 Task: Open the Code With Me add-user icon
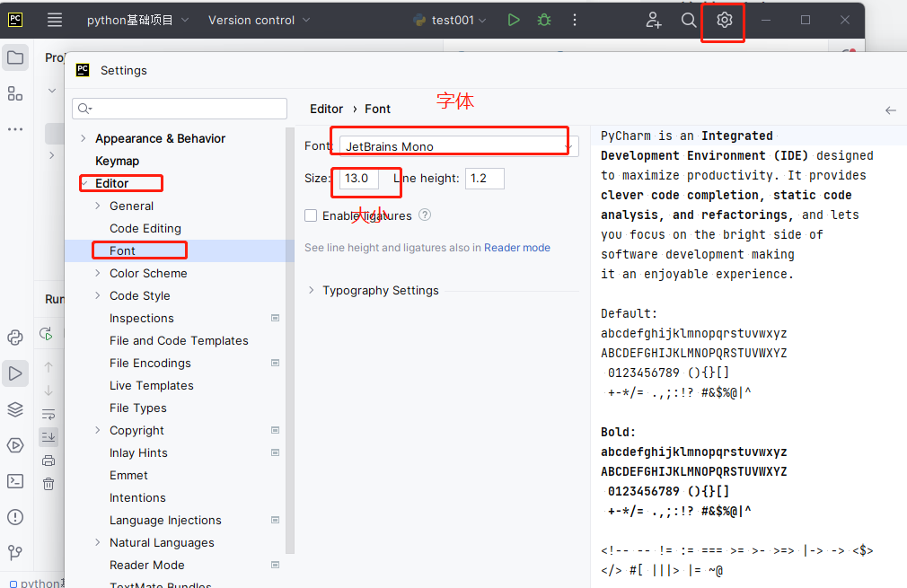pyautogui.click(x=654, y=21)
